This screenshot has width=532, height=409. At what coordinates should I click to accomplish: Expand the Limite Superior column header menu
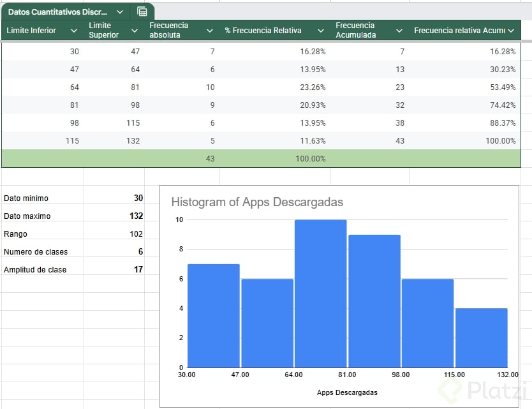134,31
